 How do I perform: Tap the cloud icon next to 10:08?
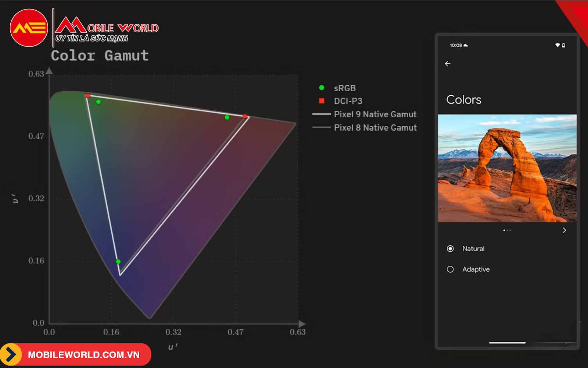coord(466,45)
